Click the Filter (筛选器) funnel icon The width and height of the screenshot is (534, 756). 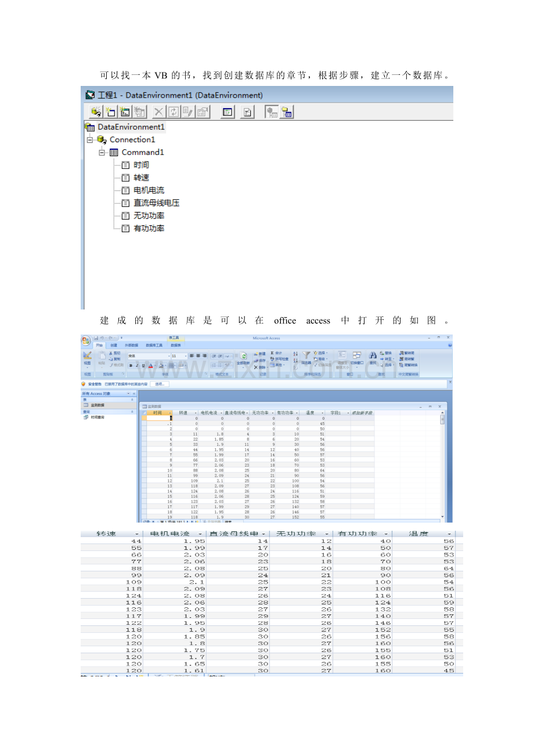tap(306, 355)
